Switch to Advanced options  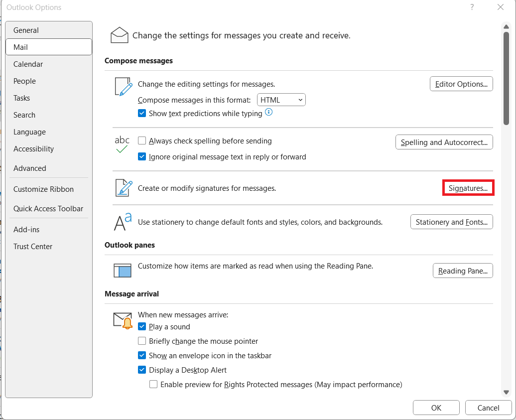[49, 168]
